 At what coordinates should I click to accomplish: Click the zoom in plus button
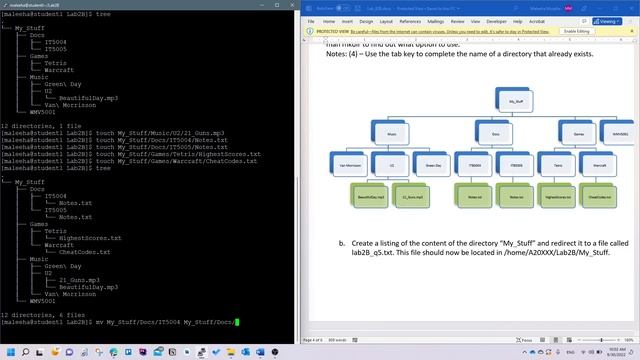click(619, 340)
